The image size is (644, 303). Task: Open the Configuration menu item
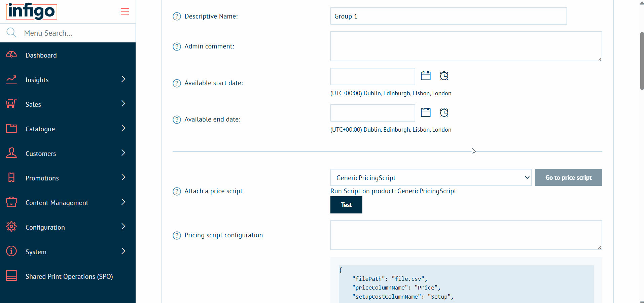tap(68, 227)
